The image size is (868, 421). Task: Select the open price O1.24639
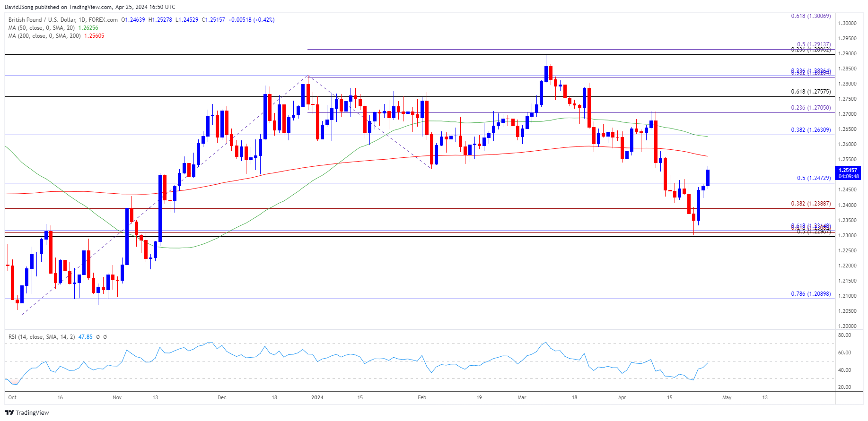[x=133, y=20]
